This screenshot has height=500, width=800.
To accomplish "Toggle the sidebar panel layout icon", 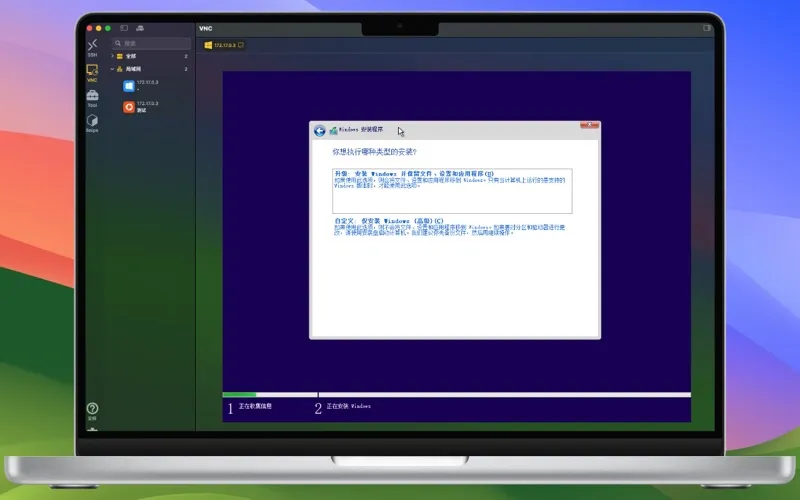I will [124, 28].
